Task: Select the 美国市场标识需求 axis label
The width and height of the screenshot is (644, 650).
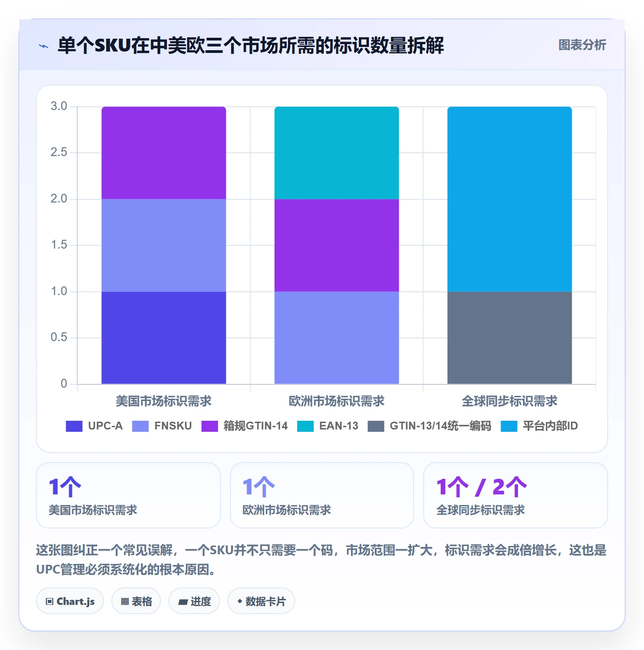Action: pos(164,401)
